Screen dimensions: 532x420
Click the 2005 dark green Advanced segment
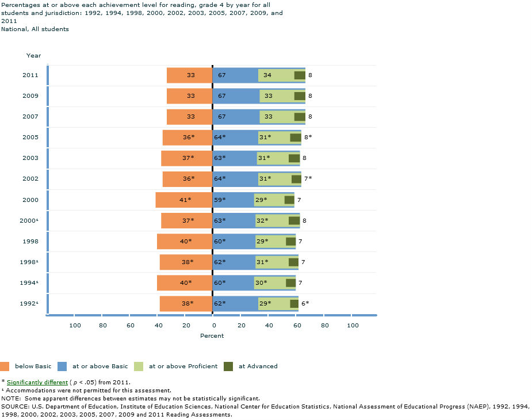tap(296, 138)
